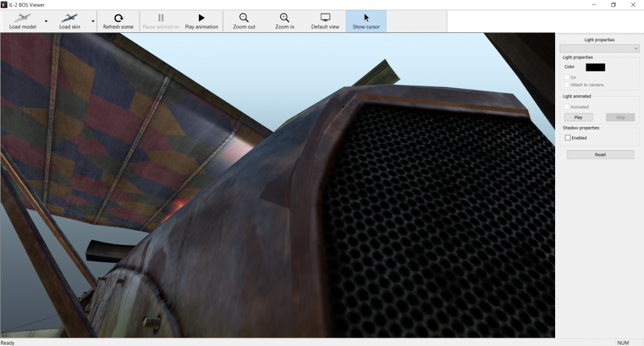This screenshot has width=644, height=346.
Task: Open the black light Color swatch
Action: [x=595, y=67]
